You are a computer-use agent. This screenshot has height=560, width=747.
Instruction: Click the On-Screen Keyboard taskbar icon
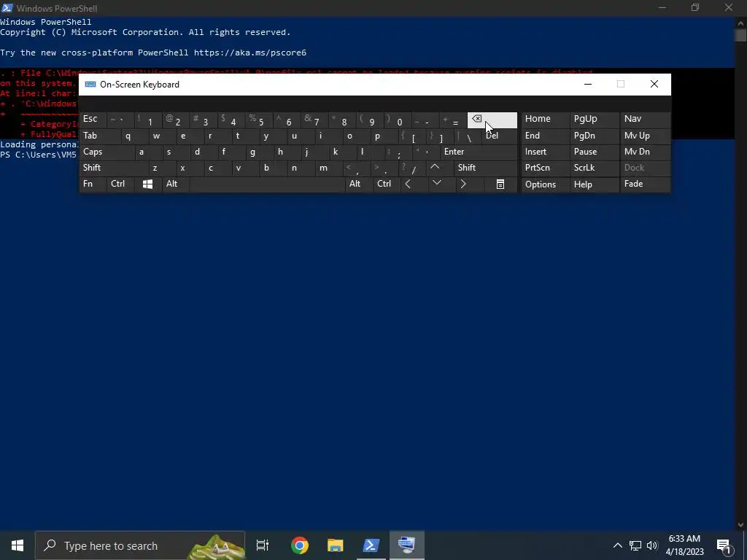coord(407,545)
